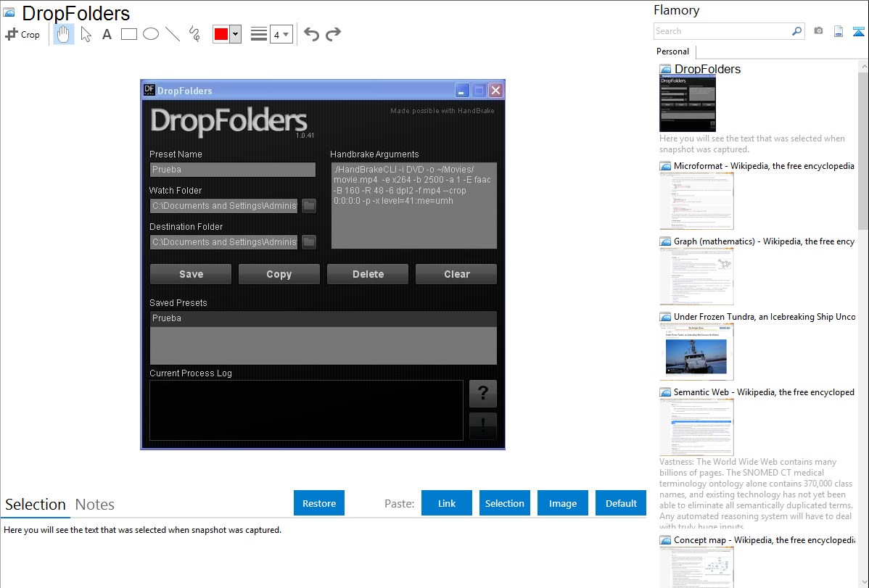The height and width of the screenshot is (588, 869).
Task: Click the red color swatch
Action: click(221, 34)
